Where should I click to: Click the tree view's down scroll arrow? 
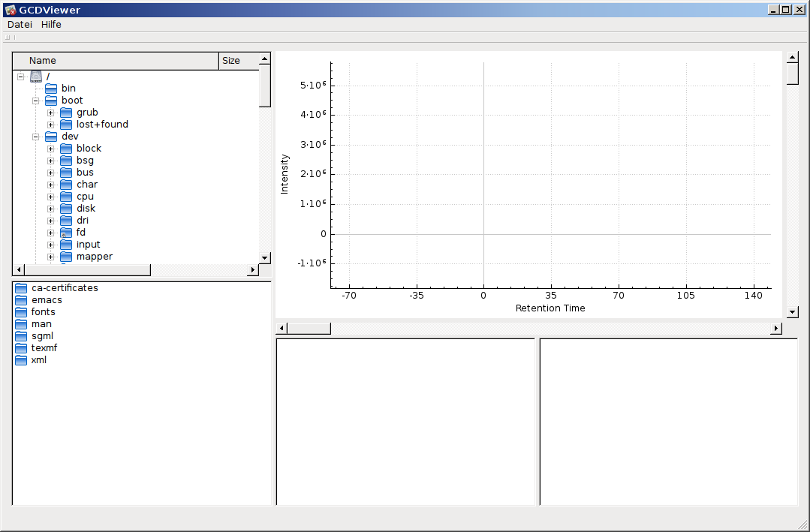tap(264, 256)
